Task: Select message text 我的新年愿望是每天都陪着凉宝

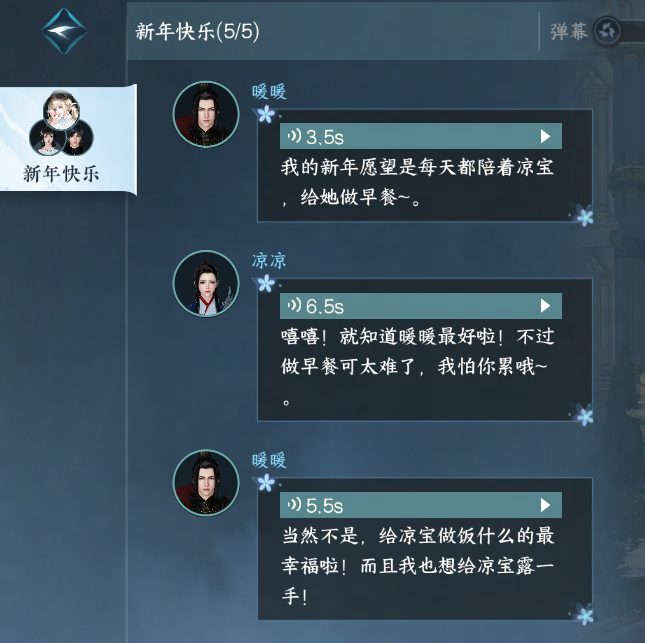Action: click(x=417, y=167)
